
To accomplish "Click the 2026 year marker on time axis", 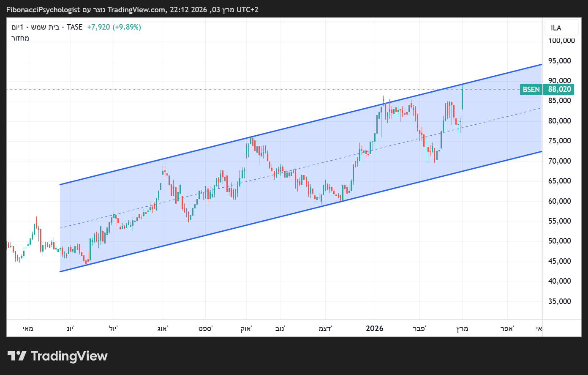I will tap(375, 328).
